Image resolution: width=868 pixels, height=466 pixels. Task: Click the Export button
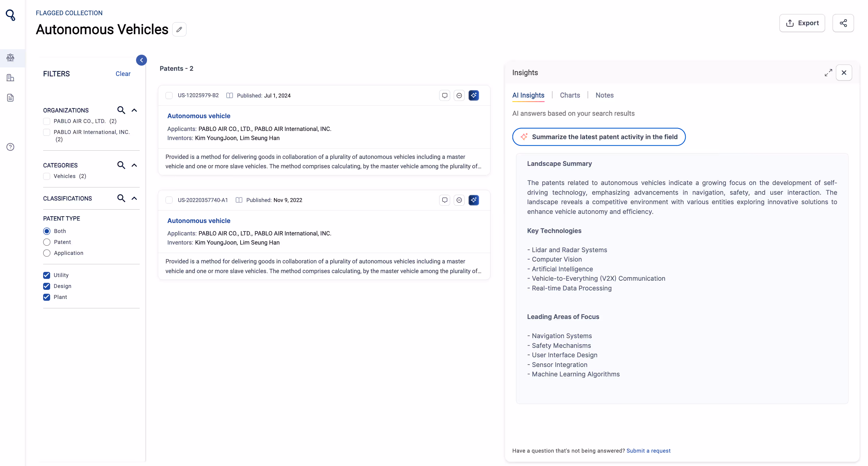[x=802, y=23]
